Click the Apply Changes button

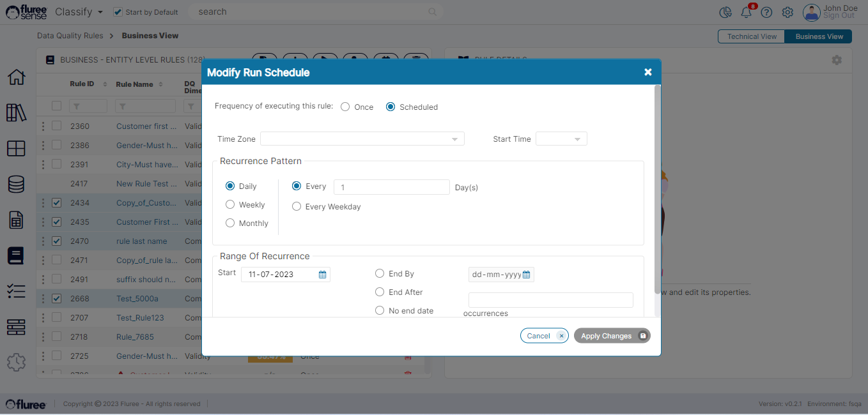click(x=612, y=336)
